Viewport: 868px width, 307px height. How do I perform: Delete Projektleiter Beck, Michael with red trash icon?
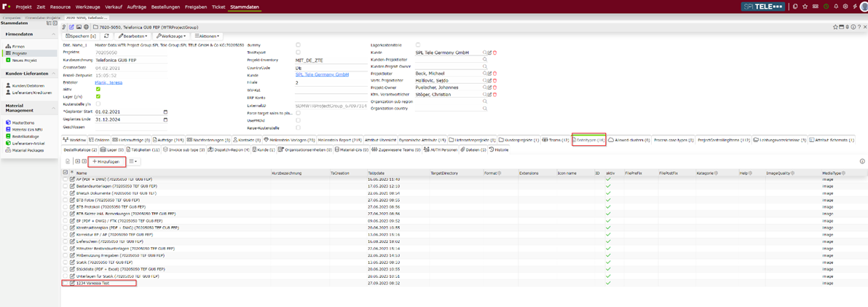(494, 73)
